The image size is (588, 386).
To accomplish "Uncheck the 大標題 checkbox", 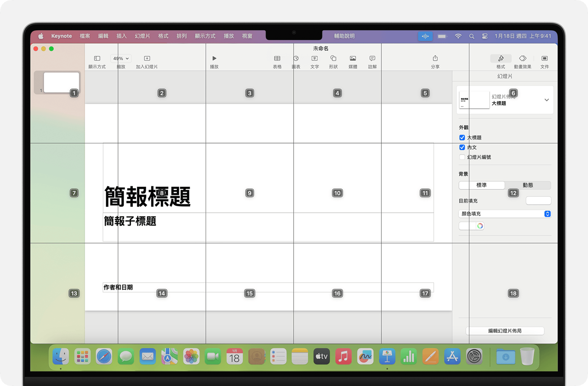I will click(462, 137).
